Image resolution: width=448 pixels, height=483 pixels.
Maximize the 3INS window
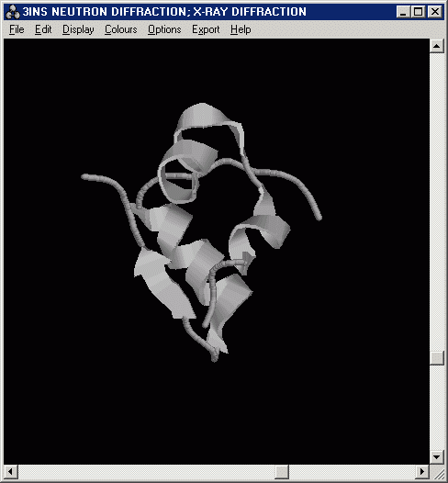(x=418, y=12)
